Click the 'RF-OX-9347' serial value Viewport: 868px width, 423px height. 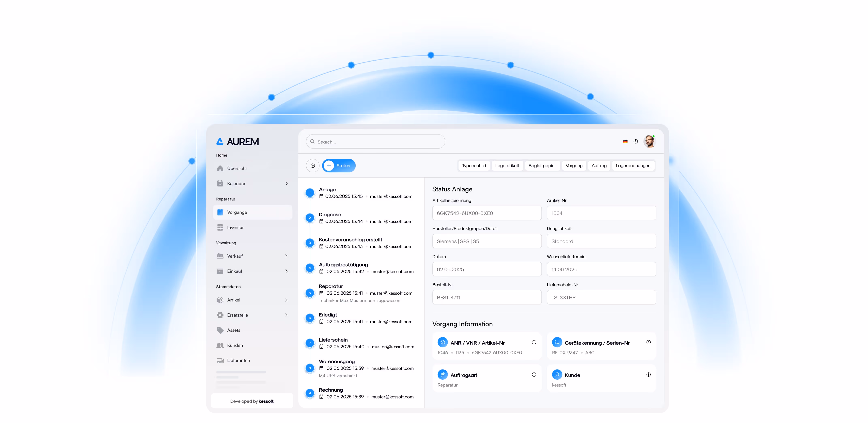click(x=564, y=353)
